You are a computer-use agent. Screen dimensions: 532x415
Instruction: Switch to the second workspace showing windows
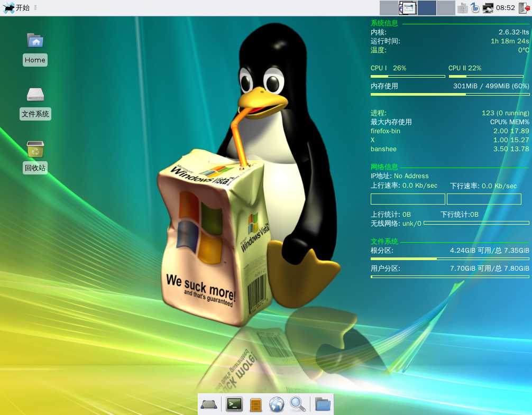408,8
